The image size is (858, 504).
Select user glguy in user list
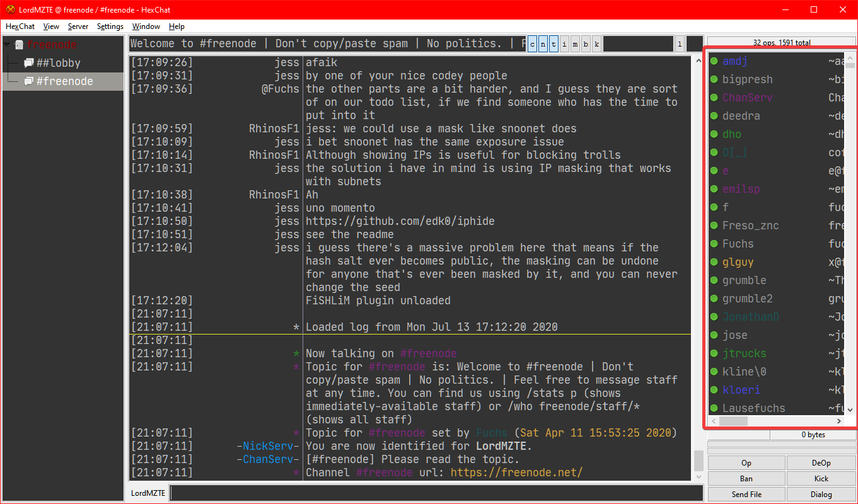pos(738,262)
